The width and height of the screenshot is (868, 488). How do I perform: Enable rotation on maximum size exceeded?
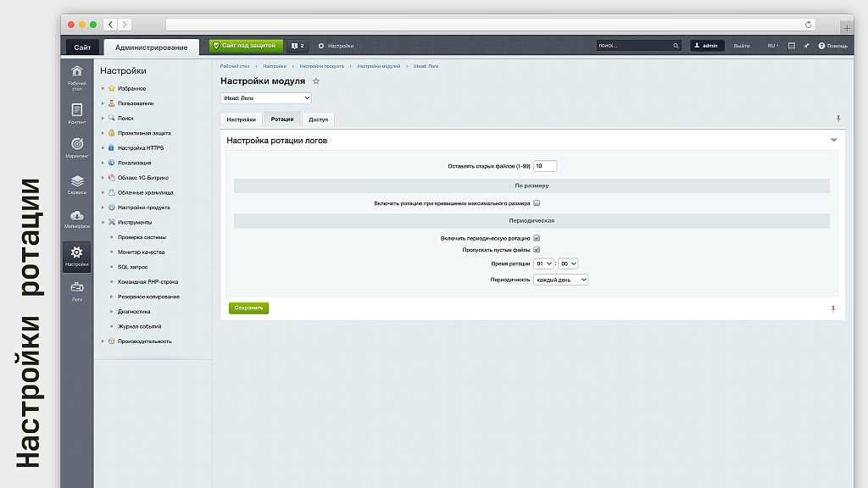(x=537, y=203)
